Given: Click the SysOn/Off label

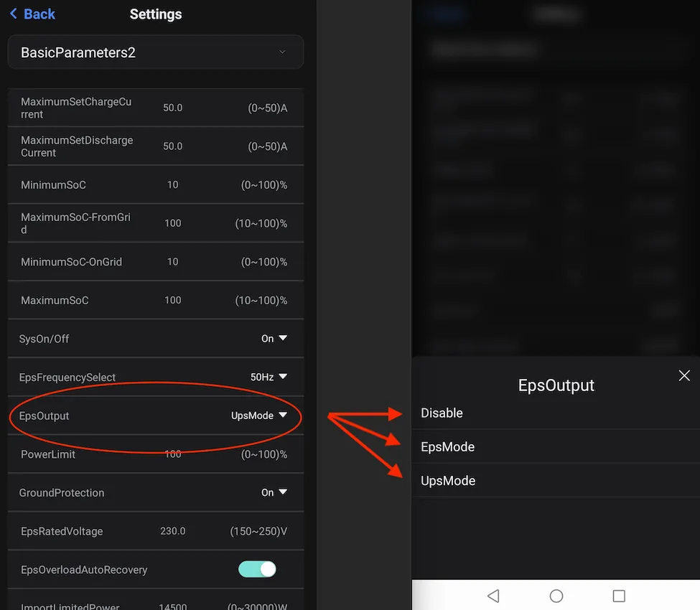Looking at the screenshot, I should [x=44, y=339].
